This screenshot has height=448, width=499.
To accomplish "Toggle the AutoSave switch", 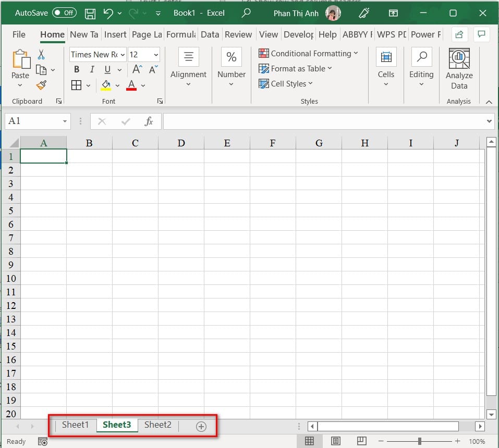I will (x=64, y=13).
